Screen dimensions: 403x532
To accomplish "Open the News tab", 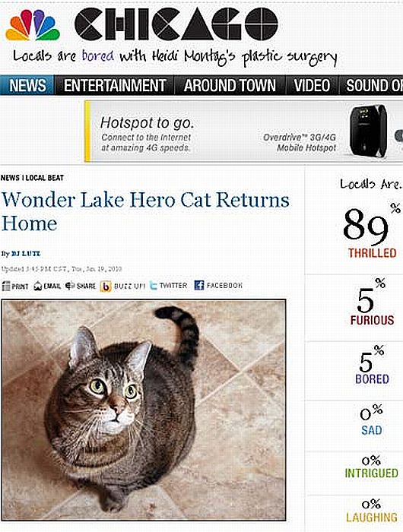I will click(27, 85).
